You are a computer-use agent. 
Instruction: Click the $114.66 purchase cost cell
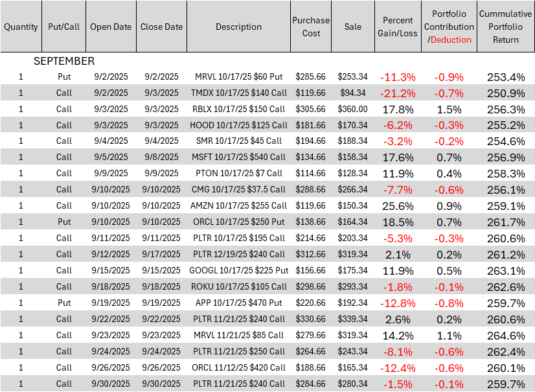click(x=310, y=173)
